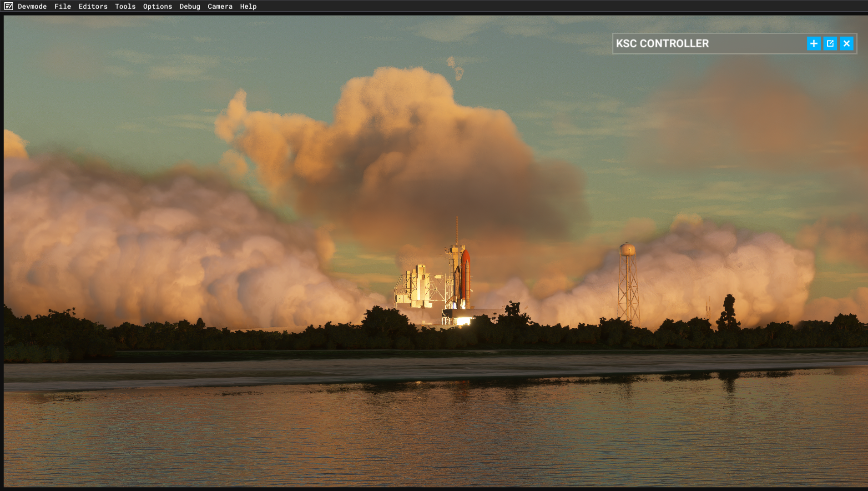This screenshot has height=491, width=868.
Task: Click the Devmode icon in the menu bar
Action: pyautogui.click(x=9, y=6)
